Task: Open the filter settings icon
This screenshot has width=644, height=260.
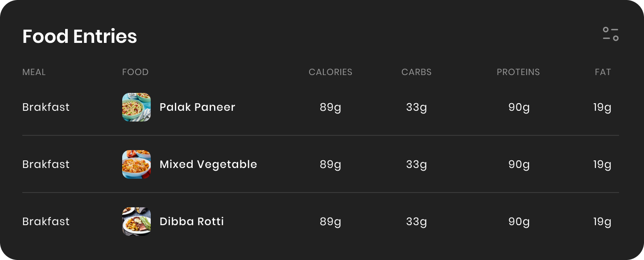Action: click(611, 34)
